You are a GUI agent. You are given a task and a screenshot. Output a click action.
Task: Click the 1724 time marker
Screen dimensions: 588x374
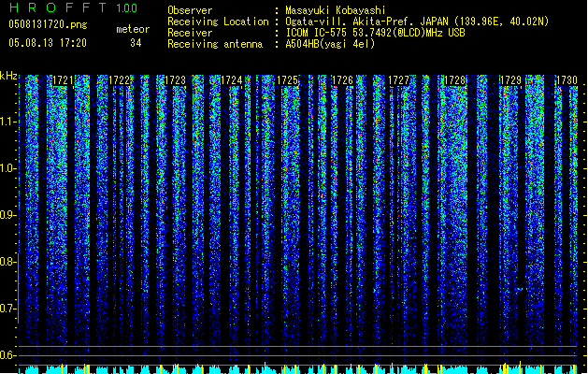(232, 80)
